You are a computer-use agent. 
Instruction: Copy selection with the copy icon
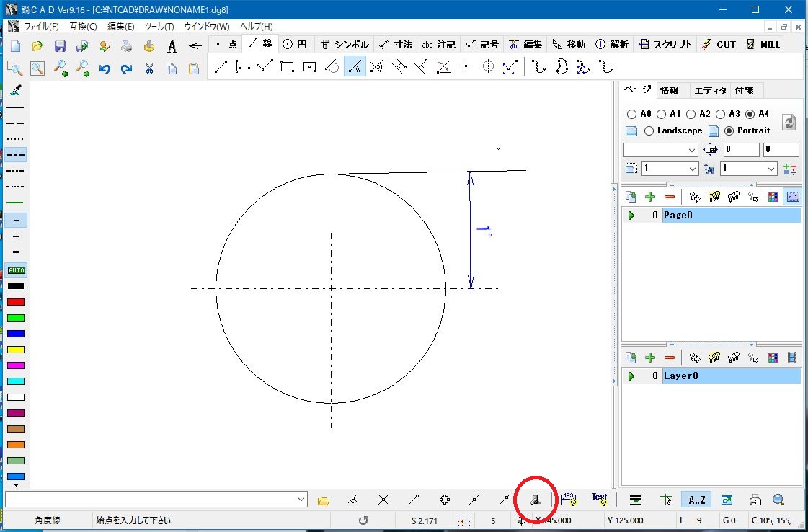[172, 68]
